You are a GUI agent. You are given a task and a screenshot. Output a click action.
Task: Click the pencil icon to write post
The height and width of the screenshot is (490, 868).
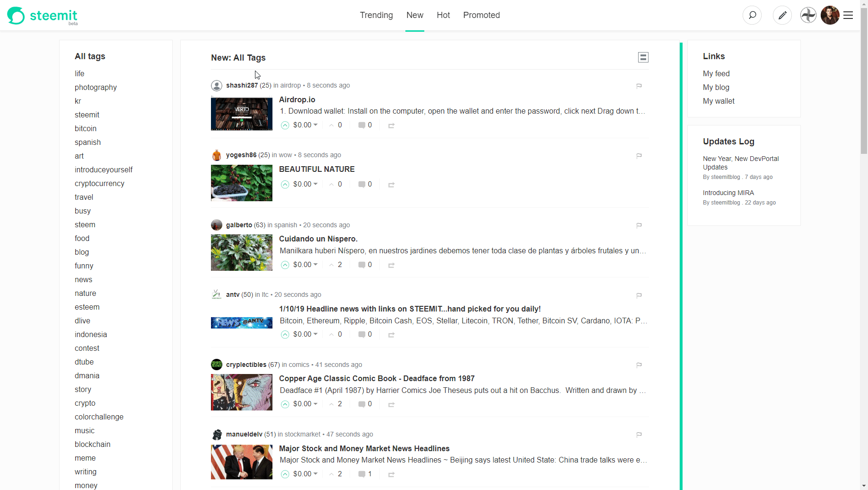pos(782,15)
